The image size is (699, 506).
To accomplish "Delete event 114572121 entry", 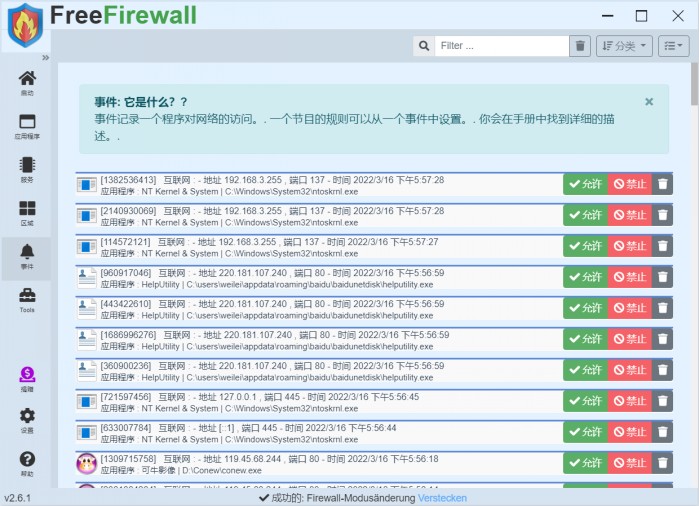I will coord(662,246).
